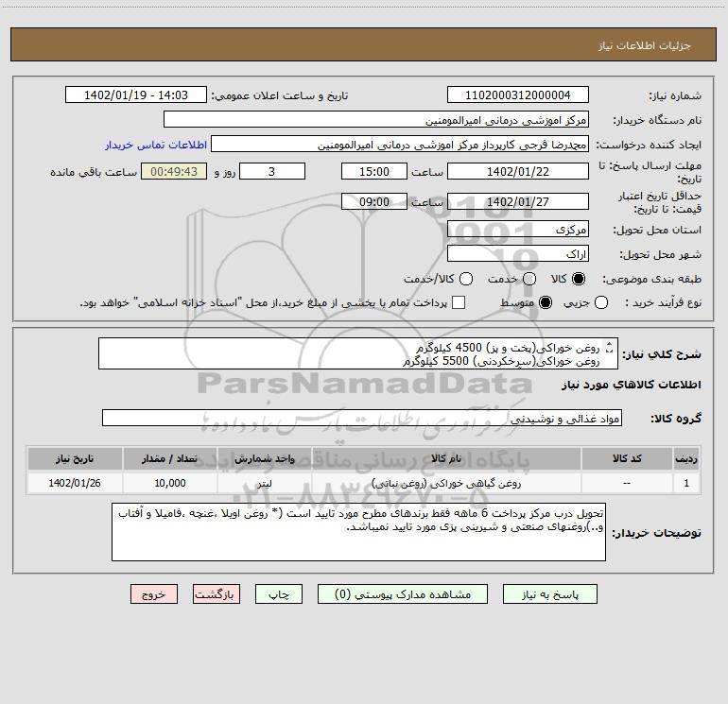Click the واحد شمارش column header
This screenshot has width=728, height=704.
264,458
